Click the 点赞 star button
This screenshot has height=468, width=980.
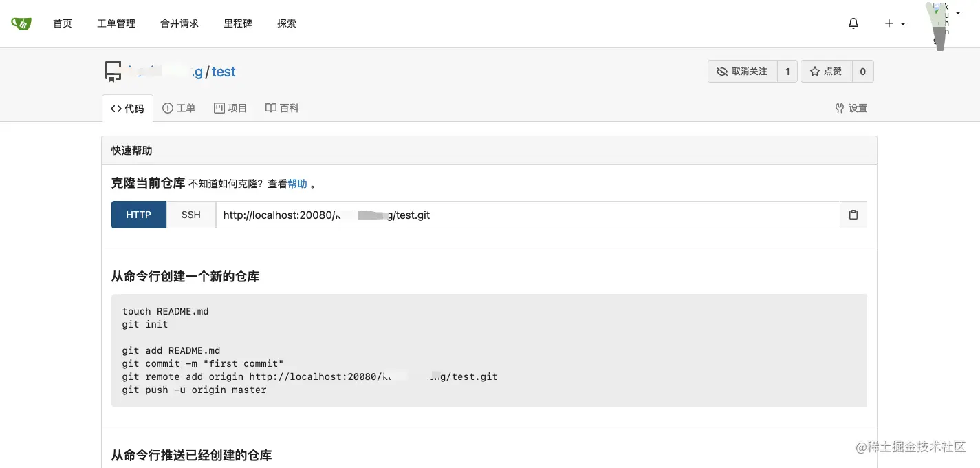[x=826, y=72]
